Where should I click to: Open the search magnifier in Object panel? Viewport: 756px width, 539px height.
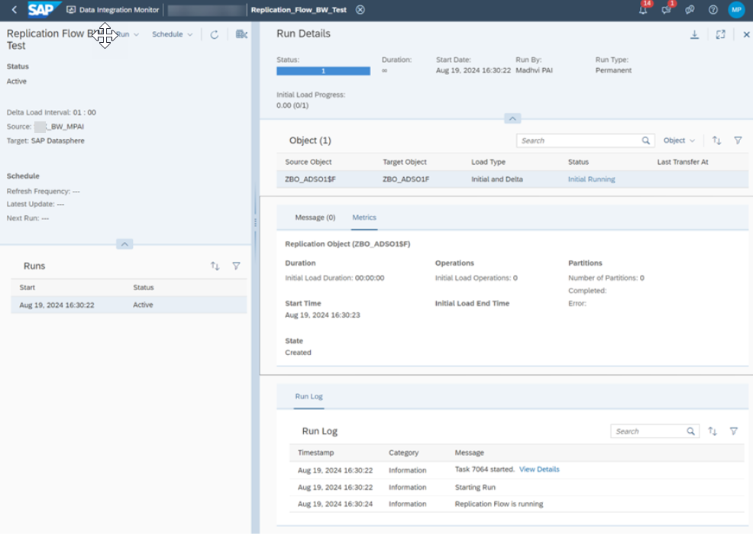pyautogui.click(x=645, y=140)
